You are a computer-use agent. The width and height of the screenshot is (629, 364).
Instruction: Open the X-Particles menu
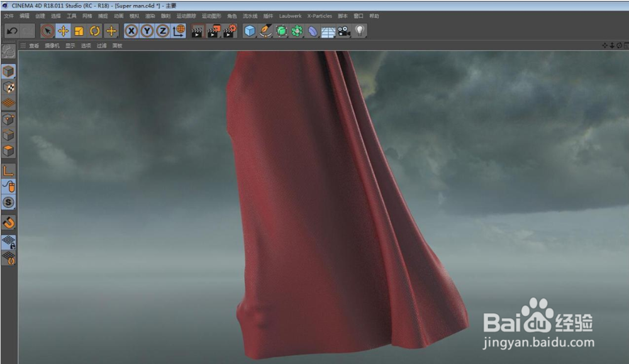pyautogui.click(x=320, y=16)
